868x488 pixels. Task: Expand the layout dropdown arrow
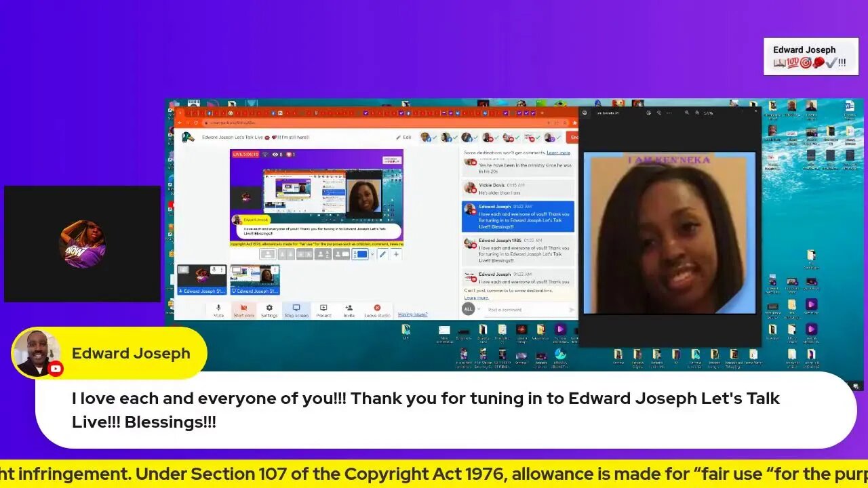(x=372, y=254)
